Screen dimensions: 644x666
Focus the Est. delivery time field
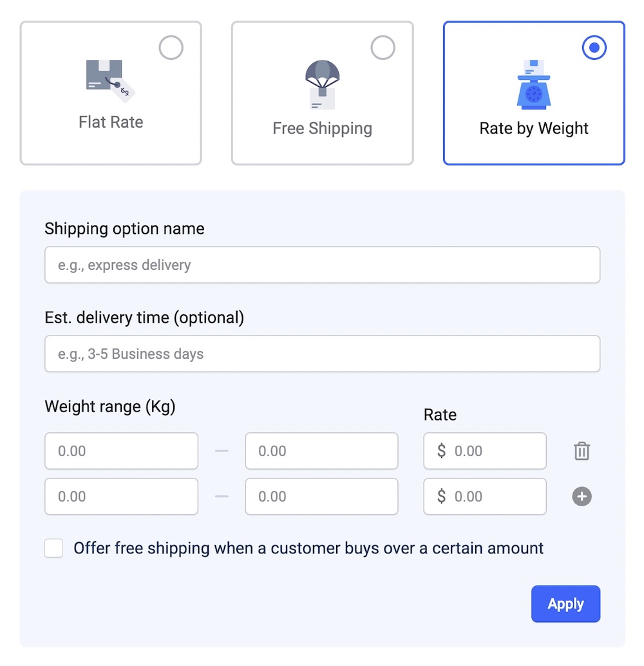pyautogui.click(x=322, y=354)
